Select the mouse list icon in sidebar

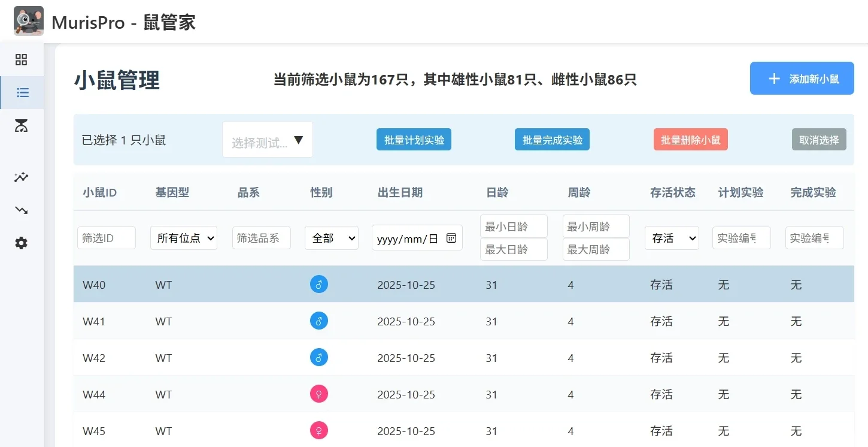click(x=22, y=92)
